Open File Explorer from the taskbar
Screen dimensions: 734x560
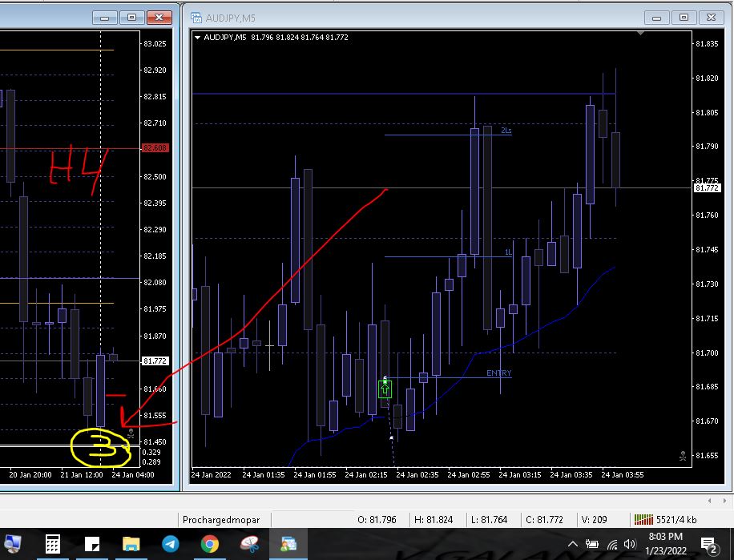(131, 544)
